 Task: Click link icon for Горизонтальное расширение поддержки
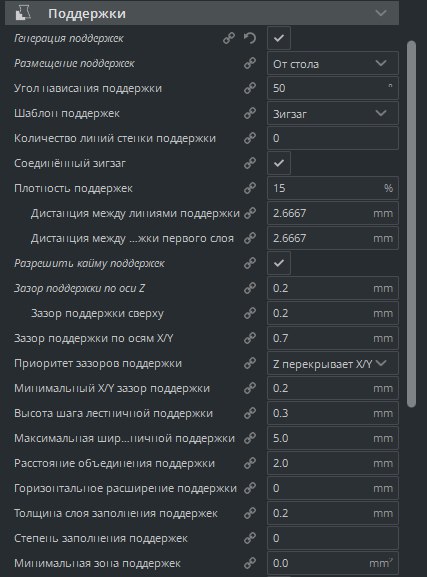(250, 489)
